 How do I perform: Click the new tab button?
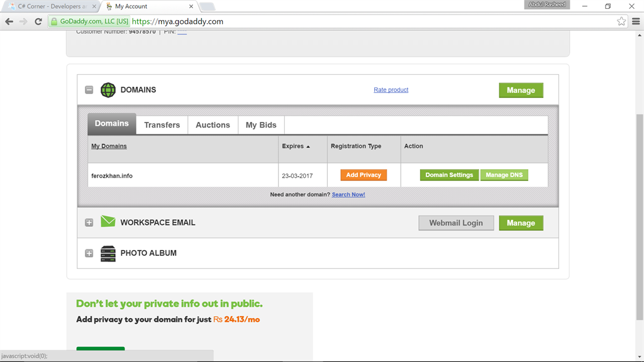[x=207, y=6]
